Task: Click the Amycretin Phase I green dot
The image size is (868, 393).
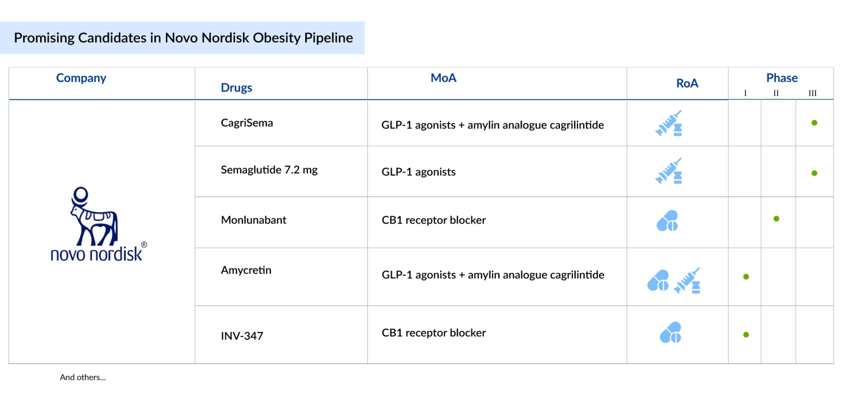Action: coord(746,277)
